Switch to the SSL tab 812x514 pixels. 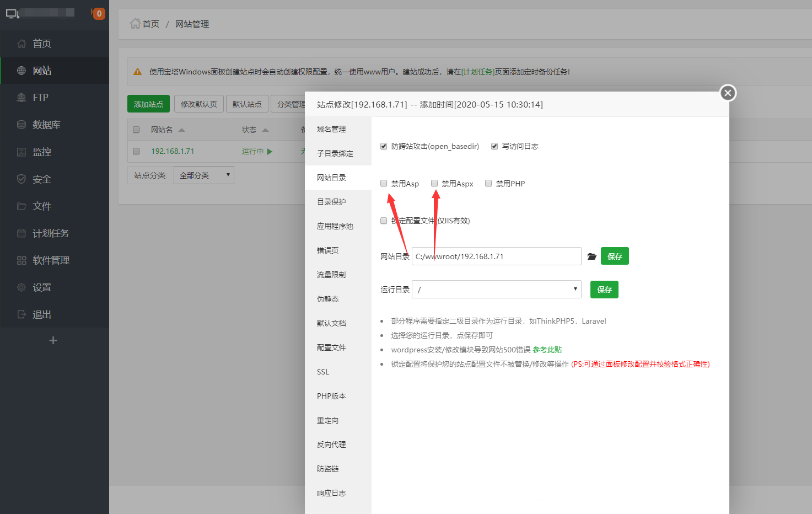point(323,372)
